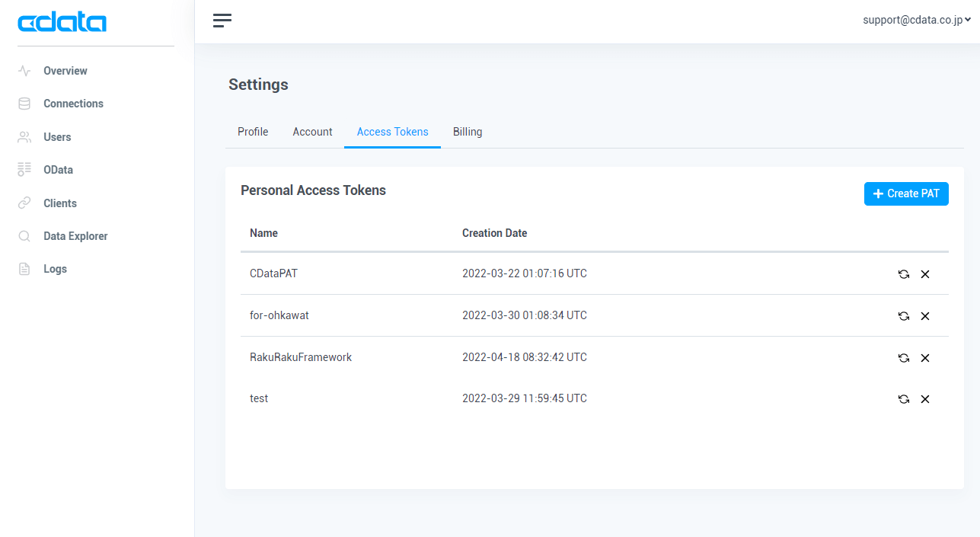Click the Create PAT button
The width and height of the screenshot is (980, 537).
click(x=906, y=193)
